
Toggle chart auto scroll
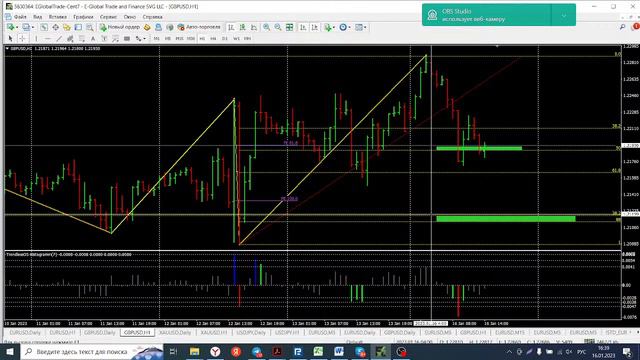303,27
